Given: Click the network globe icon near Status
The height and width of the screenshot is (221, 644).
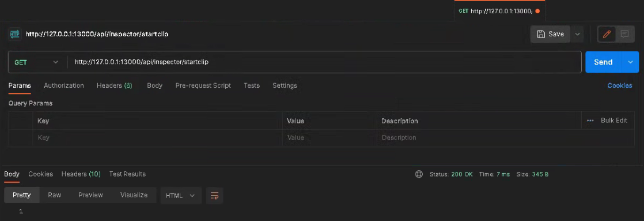Looking at the screenshot, I should tap(419, 174).
